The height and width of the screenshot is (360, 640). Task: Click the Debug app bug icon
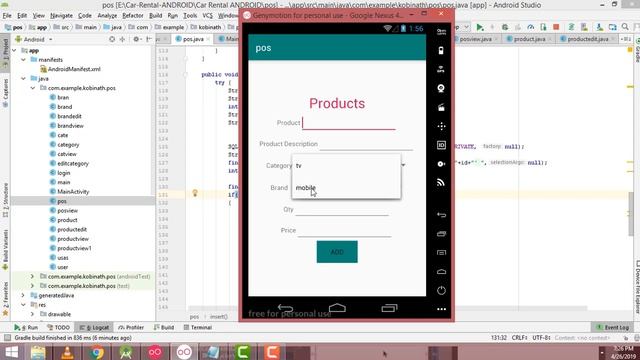pyautogui.click(x=505, y=27)
